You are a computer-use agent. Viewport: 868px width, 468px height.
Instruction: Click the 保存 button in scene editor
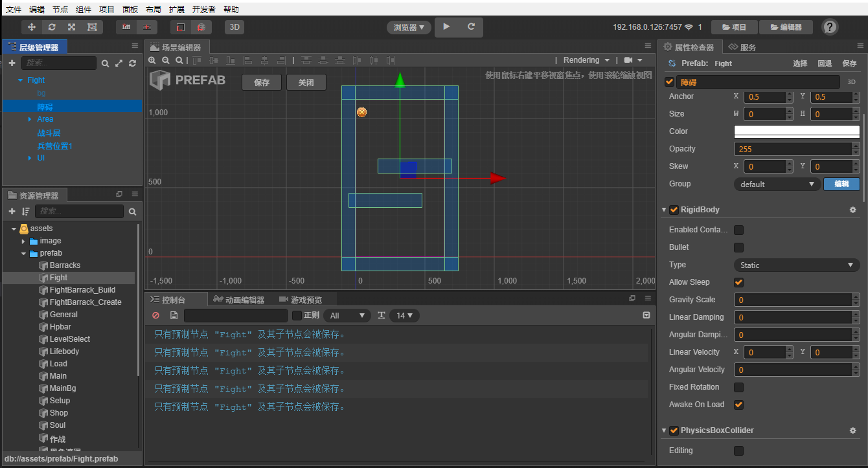coord(262,83)
